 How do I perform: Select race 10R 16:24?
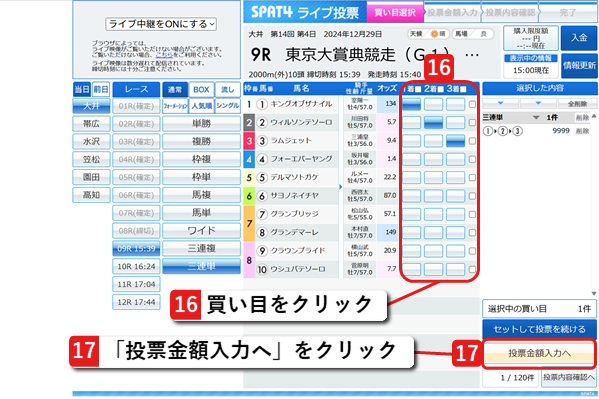point(136,266)
